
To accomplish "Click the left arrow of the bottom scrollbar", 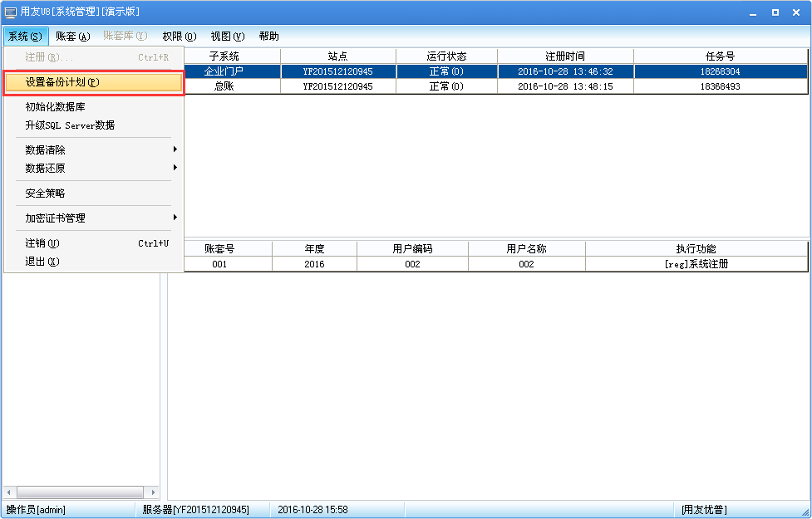I will coord(7,492).
